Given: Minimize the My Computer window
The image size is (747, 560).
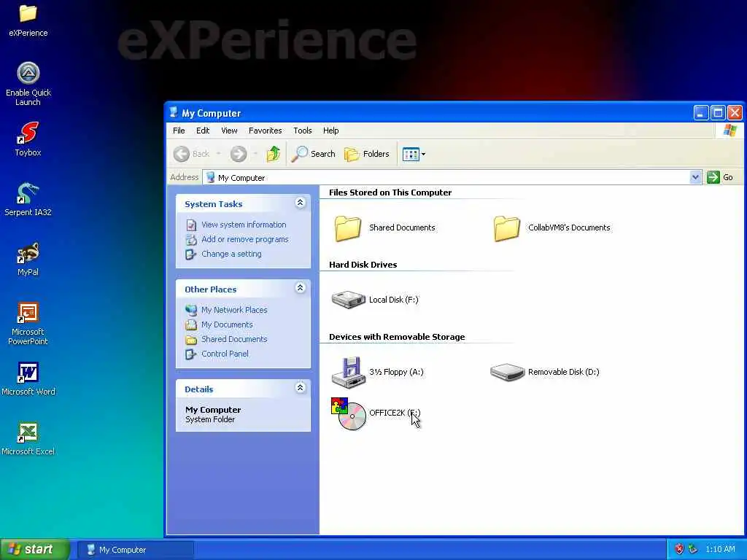Looking at the screenshot, I should [701, 113].
